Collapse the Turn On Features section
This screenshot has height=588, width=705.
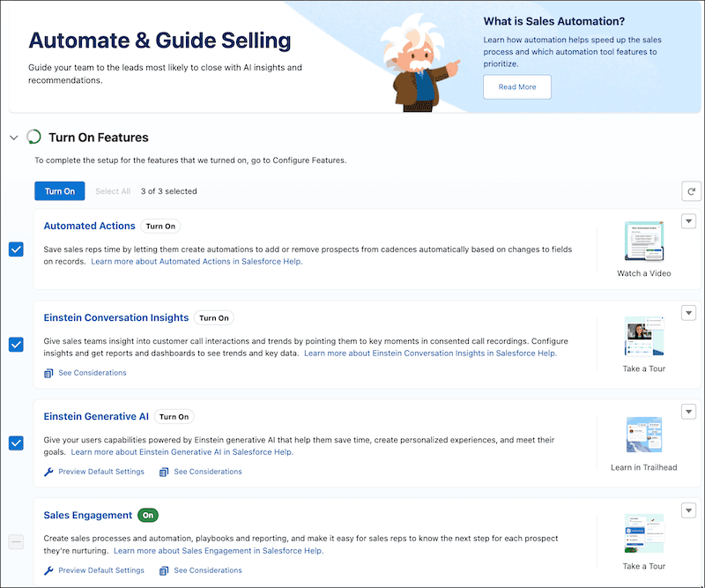14,138
